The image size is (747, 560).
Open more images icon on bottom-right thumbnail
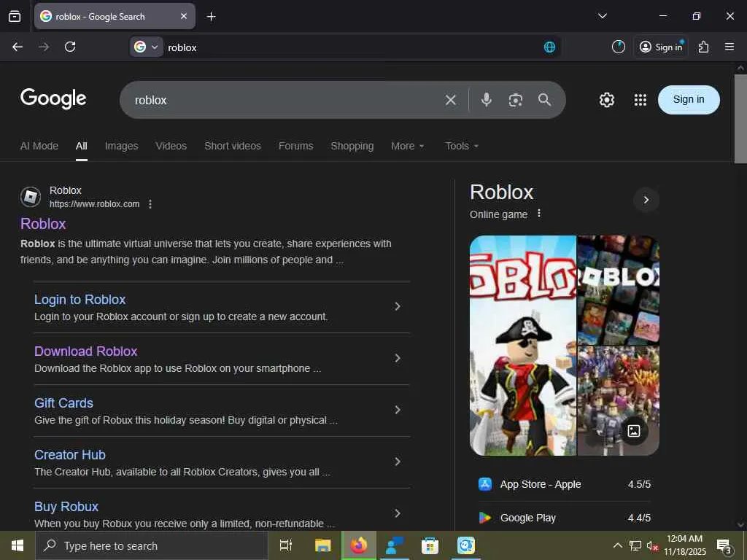click(634, 431)
